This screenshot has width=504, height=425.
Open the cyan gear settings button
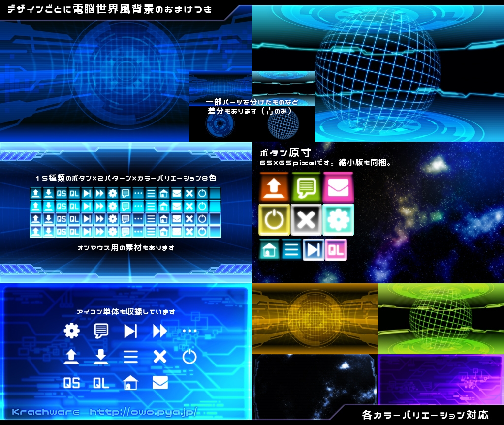(338, 219)
